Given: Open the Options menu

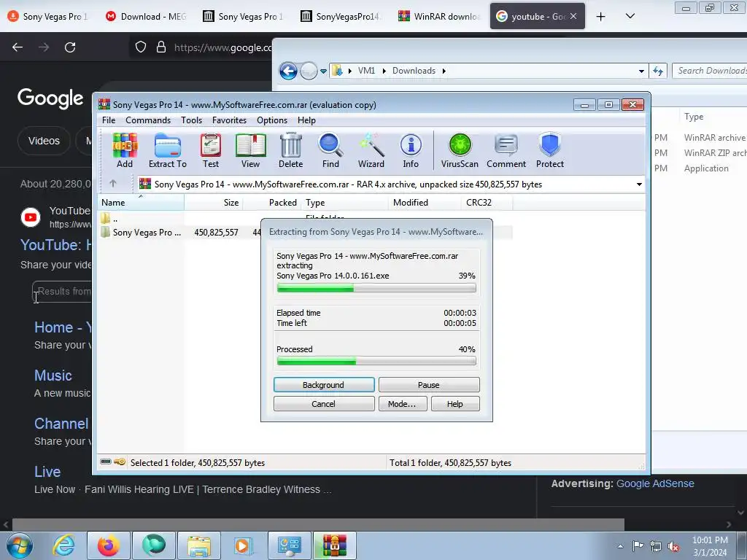Looking at the screenshot, I should click(x=272, y=120).
